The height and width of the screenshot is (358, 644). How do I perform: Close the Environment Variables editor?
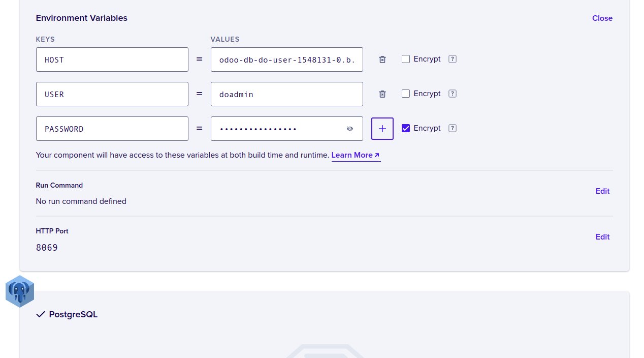click(x=602, y=18)
